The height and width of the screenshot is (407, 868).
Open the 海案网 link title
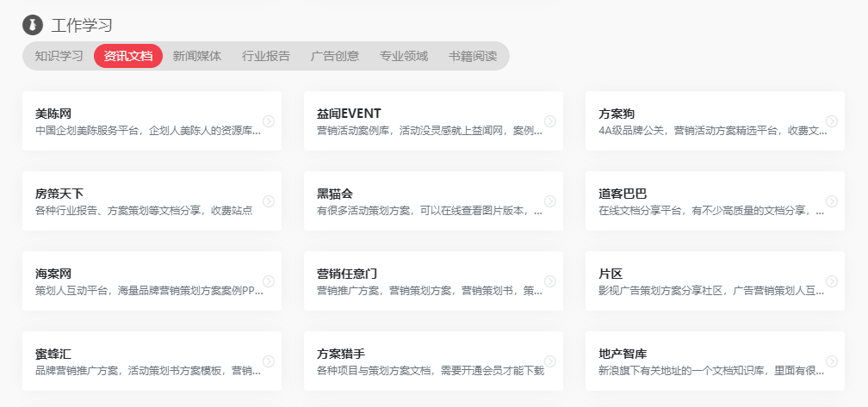click(53, 274)
